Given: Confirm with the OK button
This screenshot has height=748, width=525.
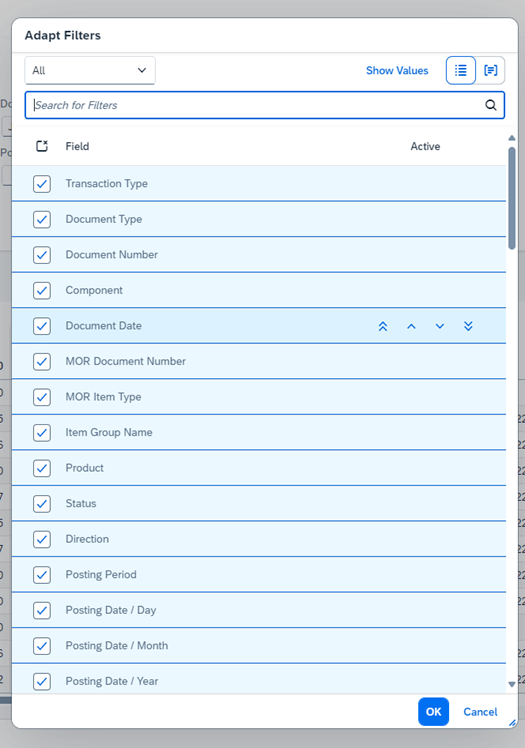Looking at the screenshot, I should (433, 712).
